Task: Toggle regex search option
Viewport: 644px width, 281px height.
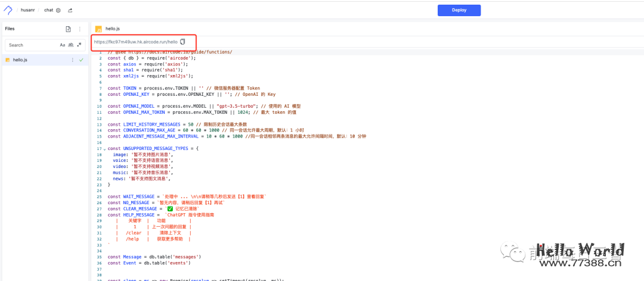Action: pos(79,45)
